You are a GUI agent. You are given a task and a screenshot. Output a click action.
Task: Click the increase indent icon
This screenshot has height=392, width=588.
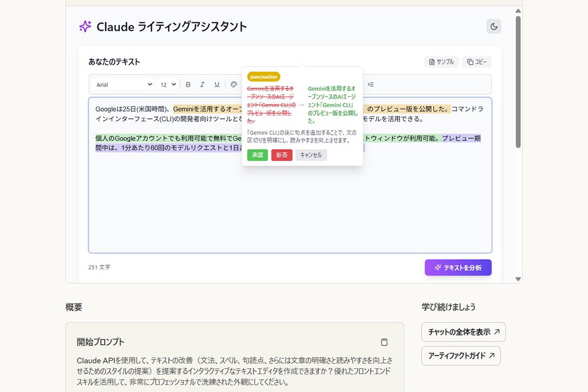[371, 85]
